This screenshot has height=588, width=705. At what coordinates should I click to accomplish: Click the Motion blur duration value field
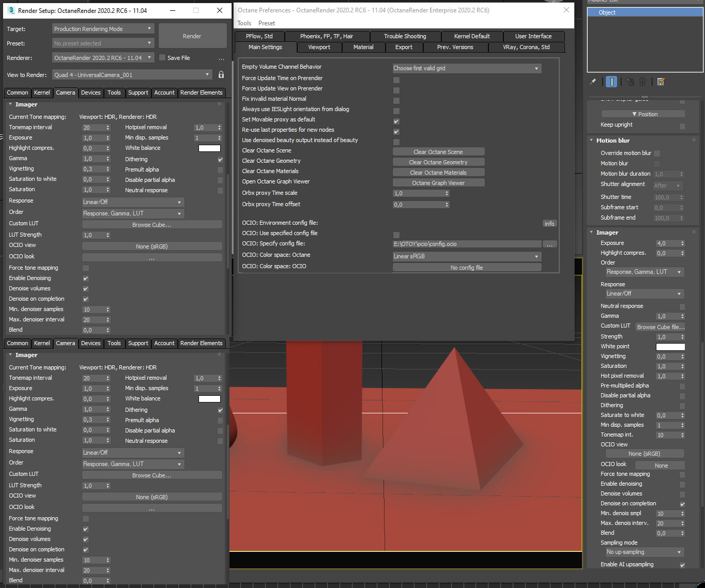(x=666, y=174)
